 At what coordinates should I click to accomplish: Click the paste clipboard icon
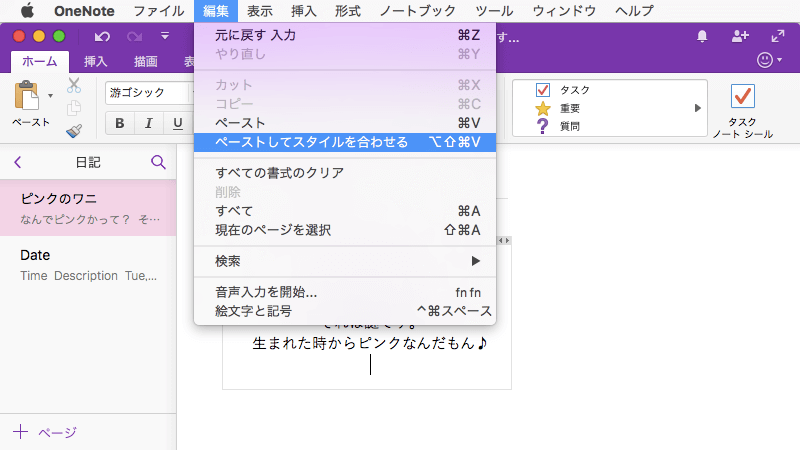point(27,95)
